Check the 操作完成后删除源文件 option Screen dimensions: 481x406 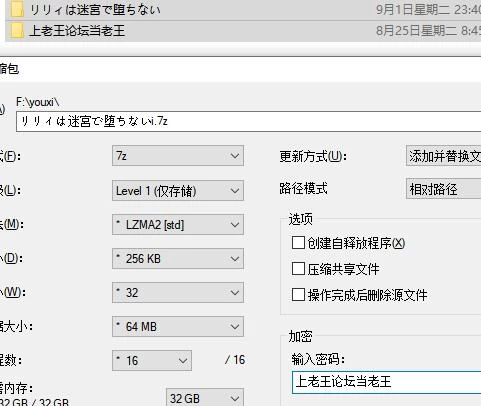[x=298, y=295]
